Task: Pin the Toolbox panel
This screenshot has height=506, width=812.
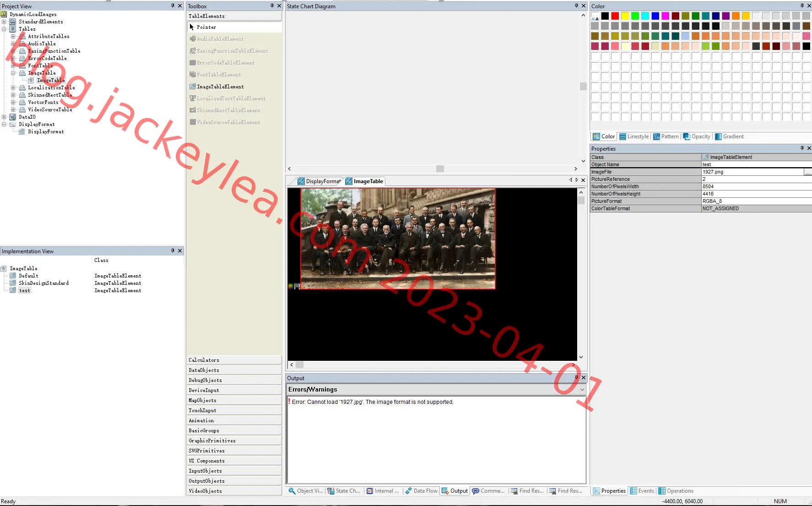Action: (272, 6)
